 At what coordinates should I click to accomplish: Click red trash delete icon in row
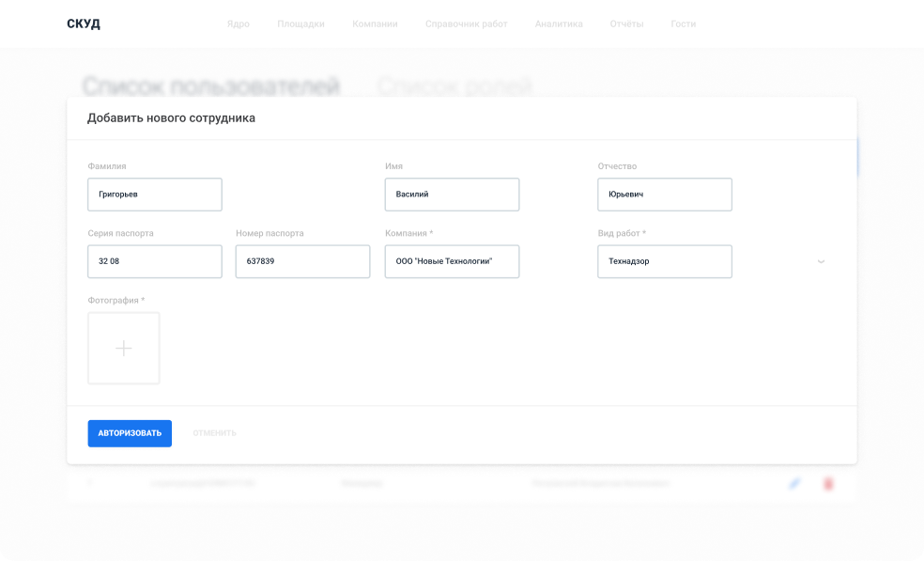pyautogui.click(x=828, y=484)
